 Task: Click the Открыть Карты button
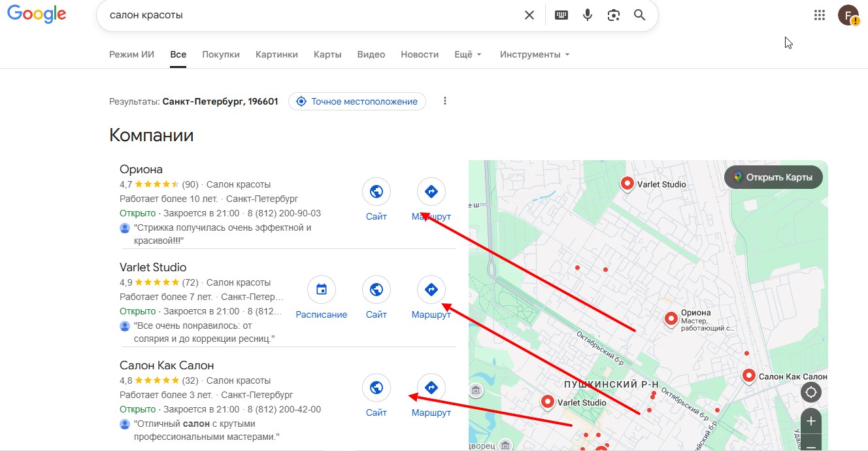pos(773,177)
